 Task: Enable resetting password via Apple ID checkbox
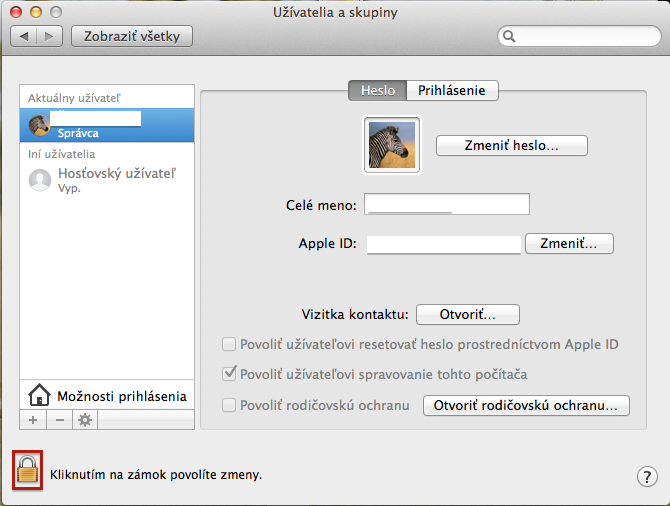(x=229, y=344)
